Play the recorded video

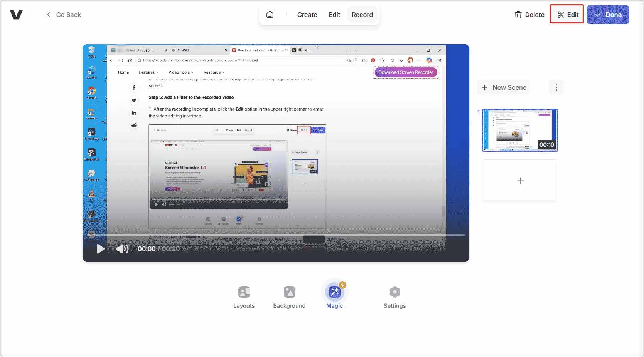pyautogui.click(x=100, y=249)
